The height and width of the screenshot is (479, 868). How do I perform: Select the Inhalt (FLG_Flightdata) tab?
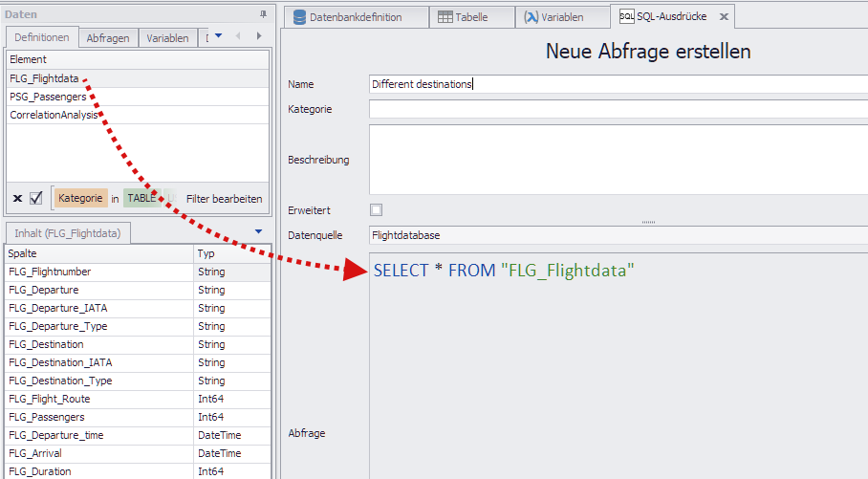coord(68,233)
